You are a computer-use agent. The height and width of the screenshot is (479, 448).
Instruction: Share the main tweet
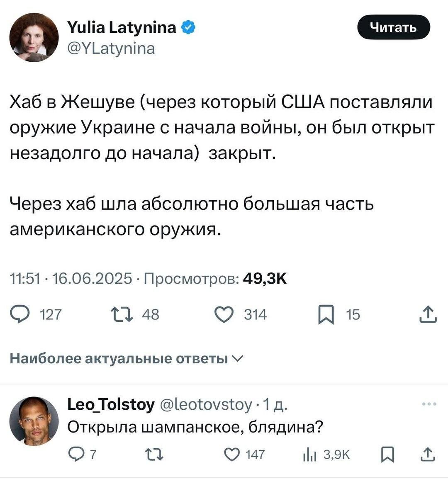tap(427, 315)
